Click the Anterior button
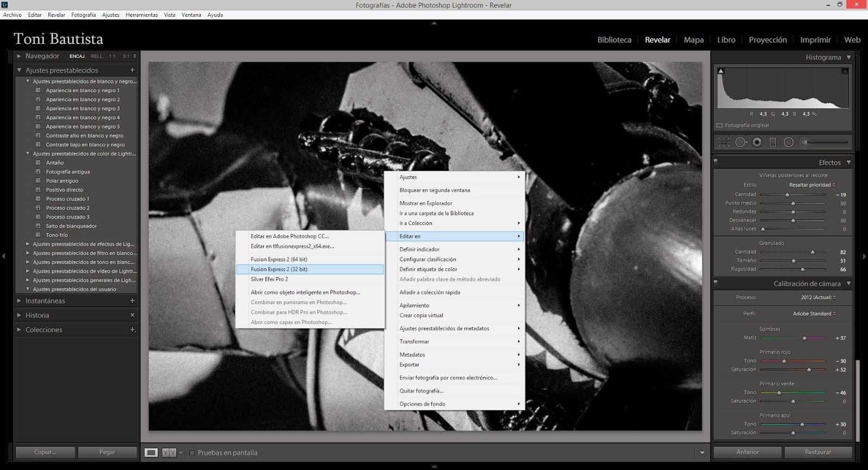This screenshot has width=868, height=470. pos(748,452)
